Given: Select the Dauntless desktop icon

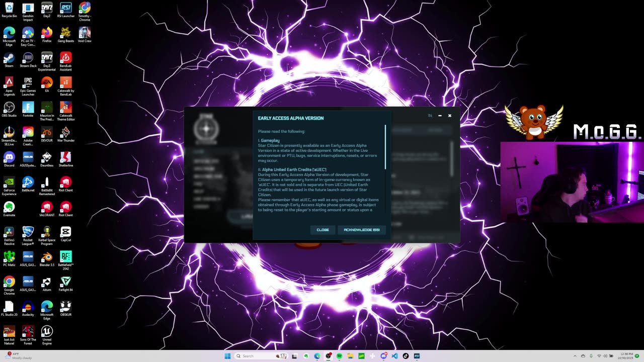Looking at the screenshot, I should coord(47,159).
